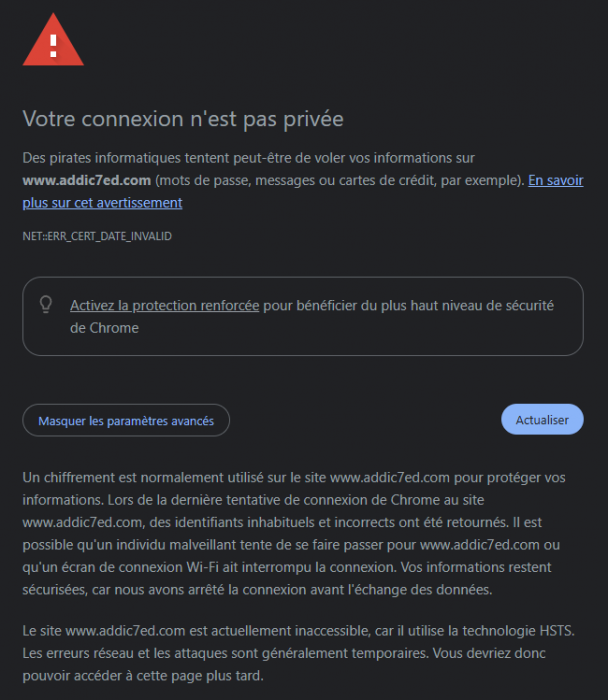Click the bold www.addic7ed.com domain name
The image size is (608, 700).
point(87,180)
